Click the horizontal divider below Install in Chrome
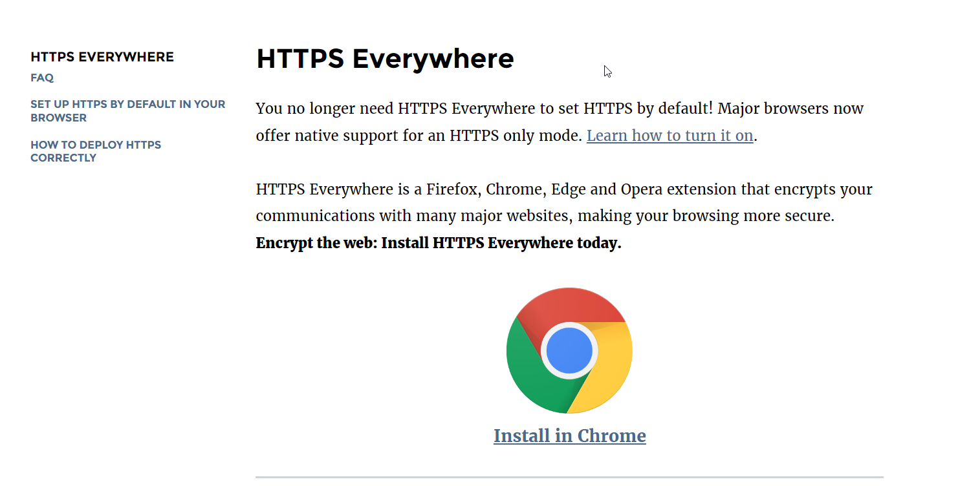This screenshot has width=980, height=486. pyautogui.click(x=569, y=477)
